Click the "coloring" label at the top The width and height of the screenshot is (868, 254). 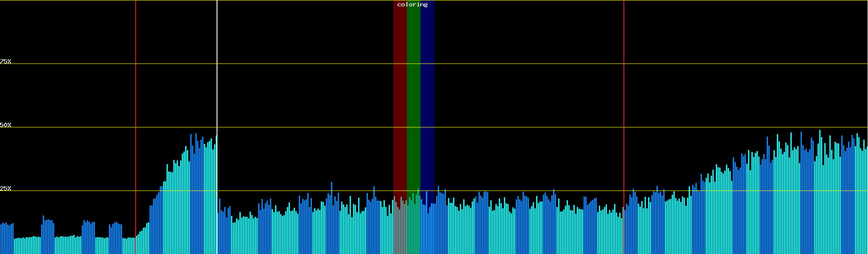(x=412, y=5)
